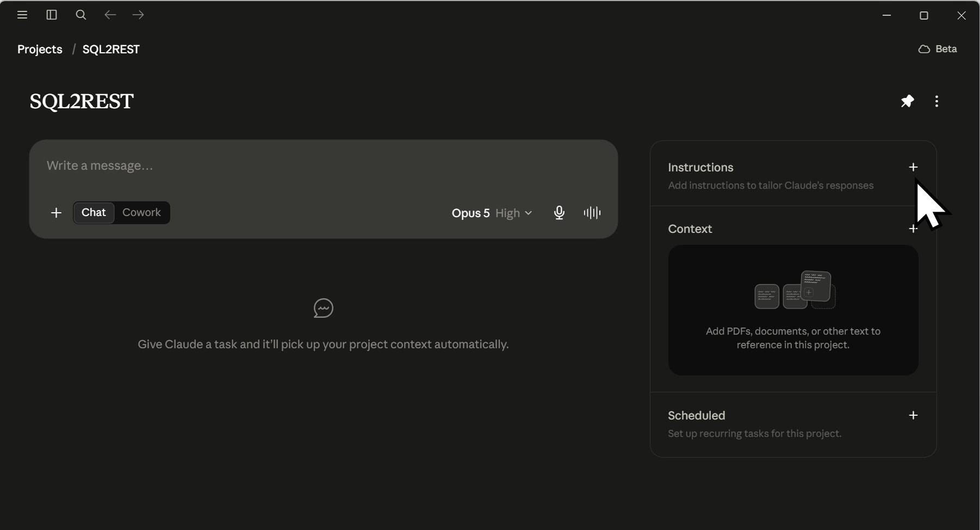Click the Add PDFs documents drop area
Viewport: 980px width, 530px height.
[793, 310]
